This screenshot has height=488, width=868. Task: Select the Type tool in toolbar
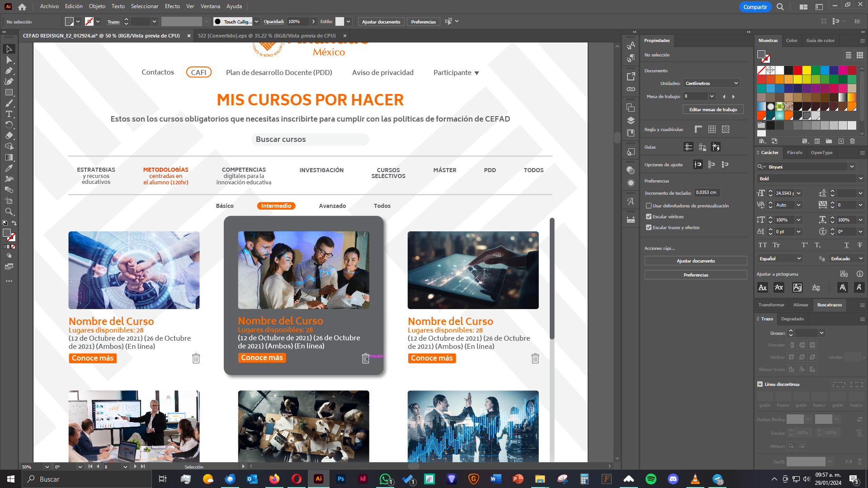(9, 114)
